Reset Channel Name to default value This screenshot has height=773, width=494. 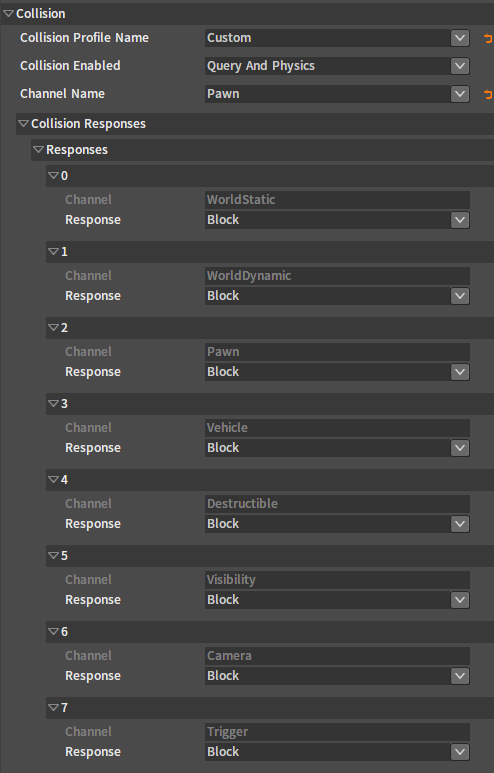click(488, 94)
